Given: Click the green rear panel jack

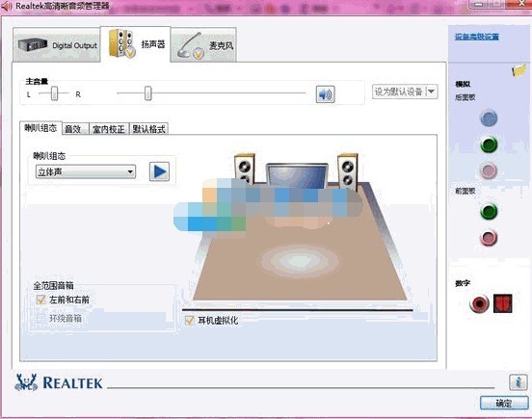Looking at the screenshot, I should [489, 144].
